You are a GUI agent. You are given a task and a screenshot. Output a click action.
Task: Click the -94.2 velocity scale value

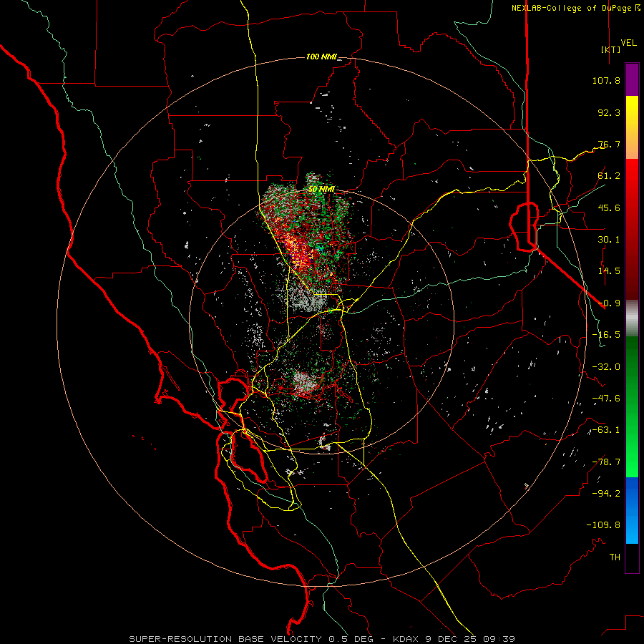[606, 494]
